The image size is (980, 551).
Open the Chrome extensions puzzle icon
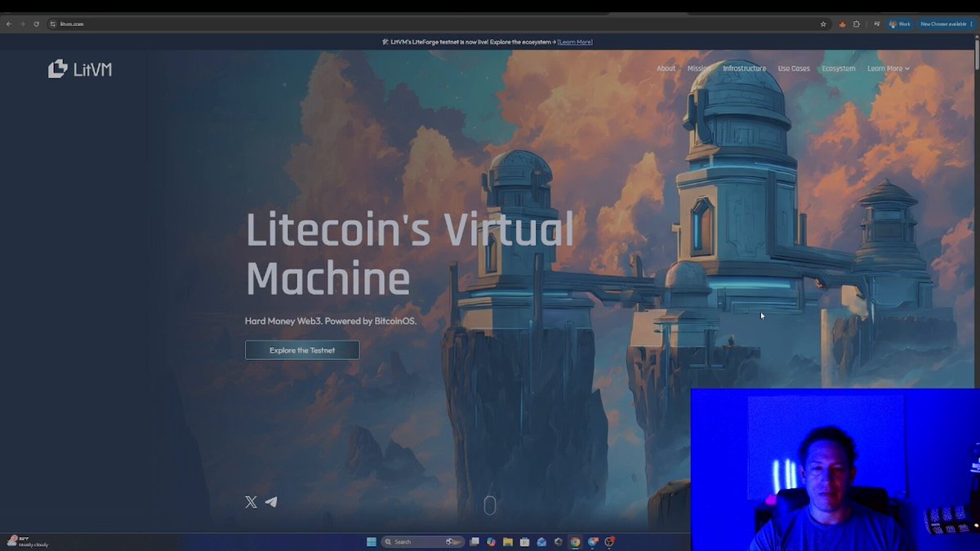[856, 24]
